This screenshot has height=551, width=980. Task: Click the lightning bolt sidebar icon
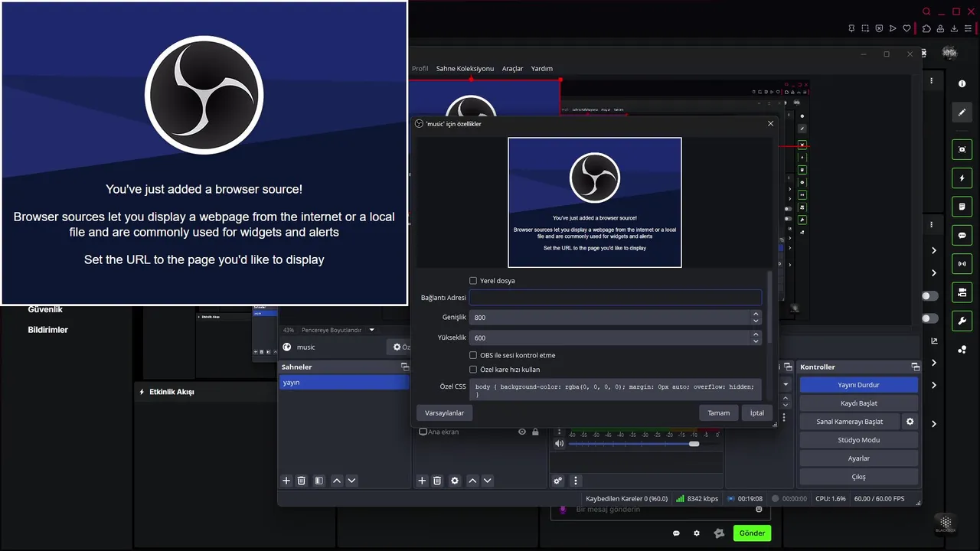click(962, 179)
